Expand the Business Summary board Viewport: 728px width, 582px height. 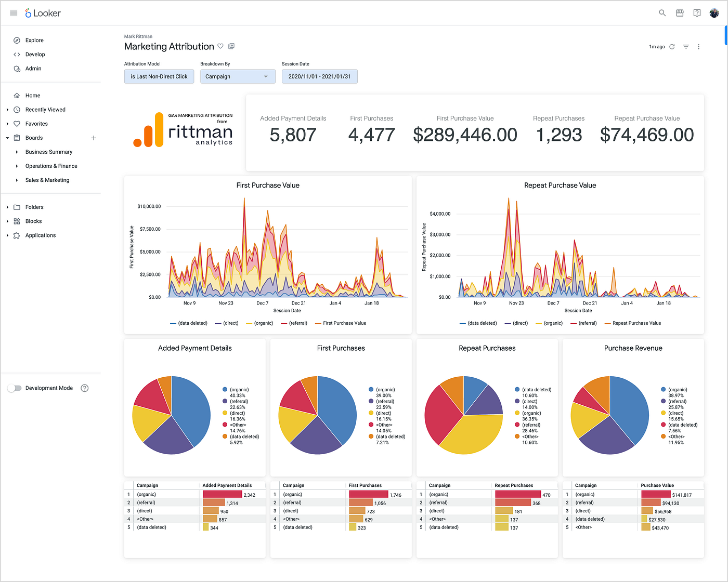click(17, 152)
